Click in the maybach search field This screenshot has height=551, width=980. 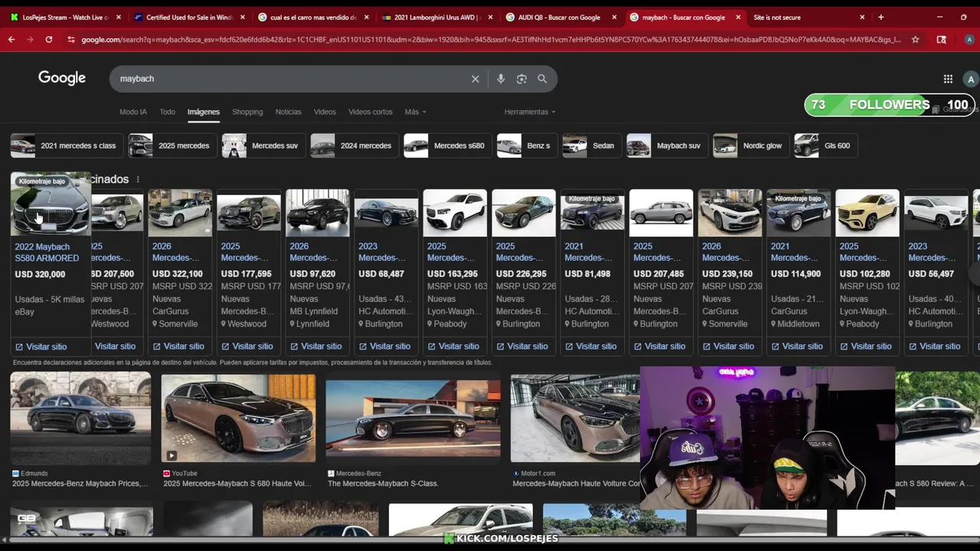[x=291, y=79]
